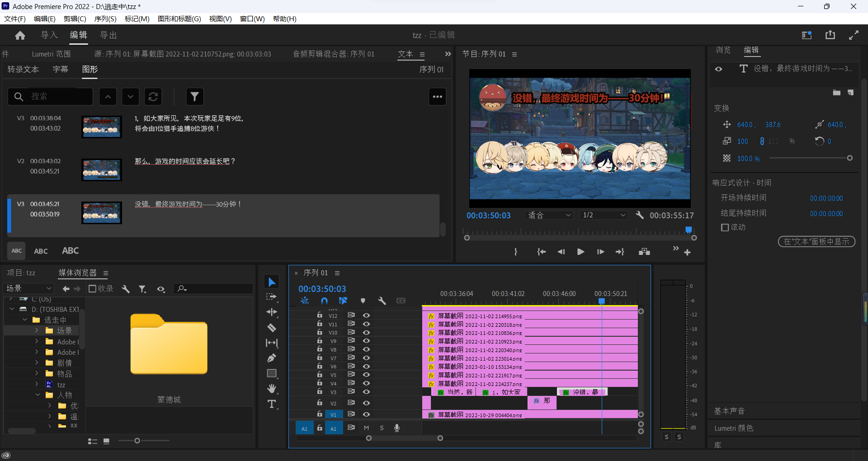Step forward one frame
868x461 pixels.
600,252
